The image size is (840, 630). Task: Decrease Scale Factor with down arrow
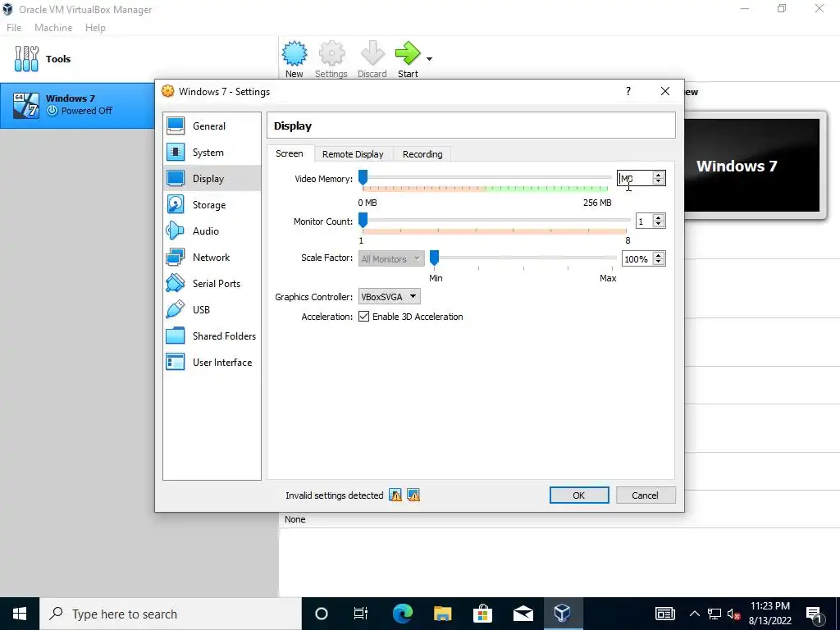point(659,262)
